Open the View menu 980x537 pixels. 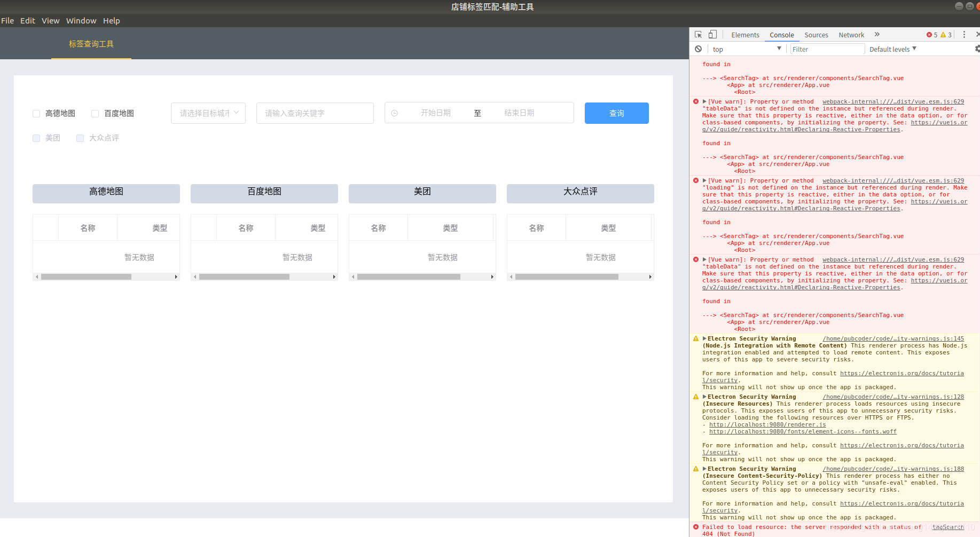[51, 21]
